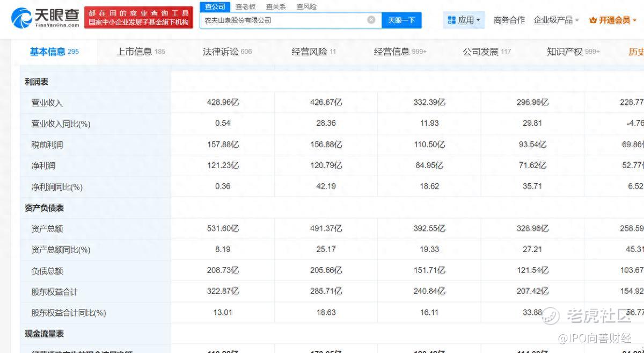
Task: Click the search field containing 农夫山泉股份有限公司
Action: [x=290, y=20]
